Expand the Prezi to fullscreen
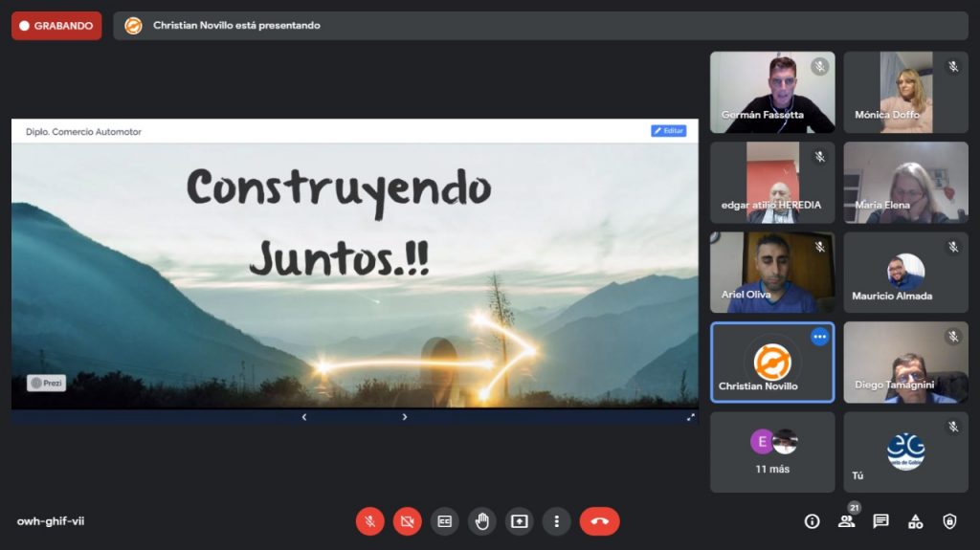This screenshot has height=550, width=980. [x=691, y=417]
